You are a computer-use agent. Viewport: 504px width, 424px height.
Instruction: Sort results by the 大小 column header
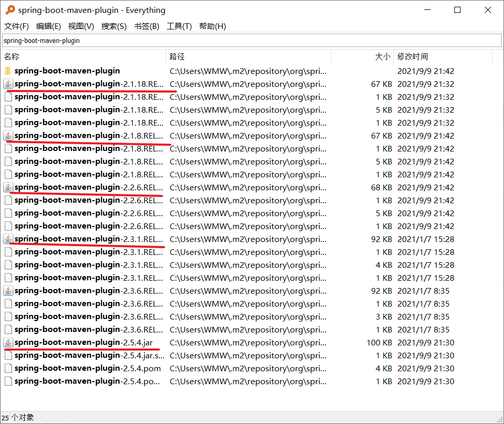(x=362, y=57)
